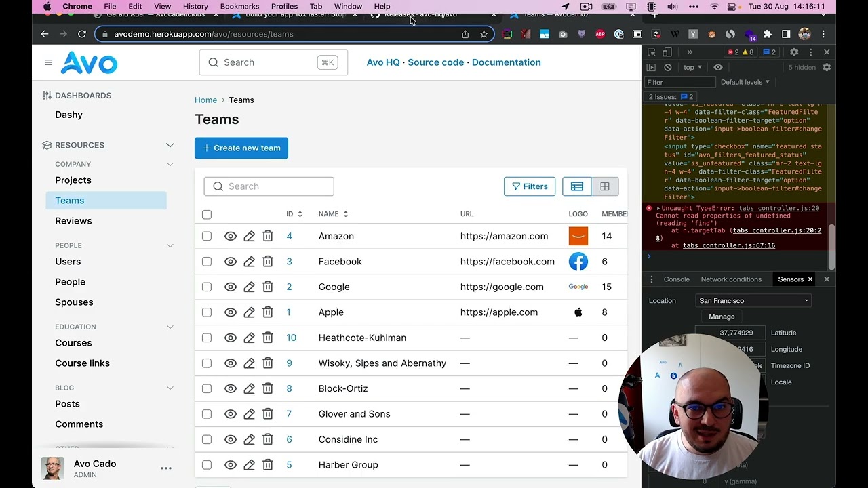
Task: Toggle device toolbar in DevTools
Action: pyautogui.click(x=667, y=52)
